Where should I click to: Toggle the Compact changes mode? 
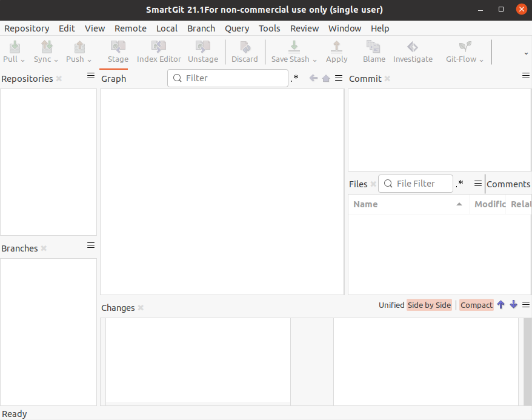476,305
